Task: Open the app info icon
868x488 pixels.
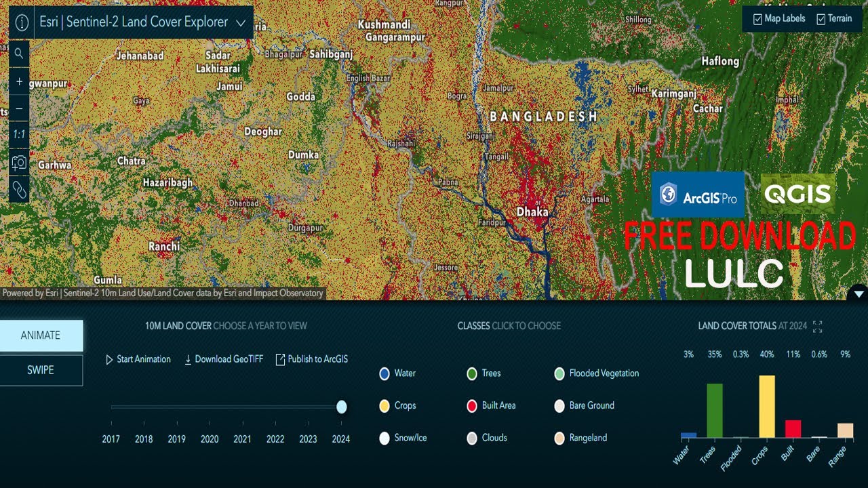Action: tap(22, 22)
